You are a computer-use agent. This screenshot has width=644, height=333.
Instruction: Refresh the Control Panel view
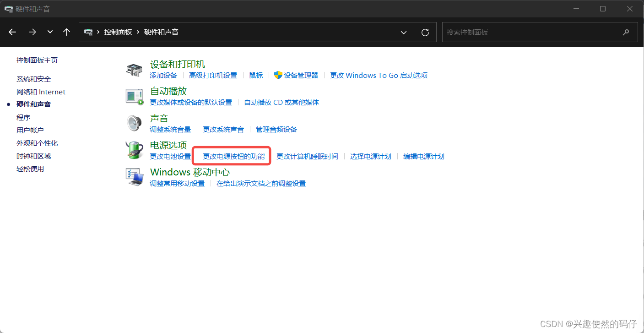click(x=425, y=32)
